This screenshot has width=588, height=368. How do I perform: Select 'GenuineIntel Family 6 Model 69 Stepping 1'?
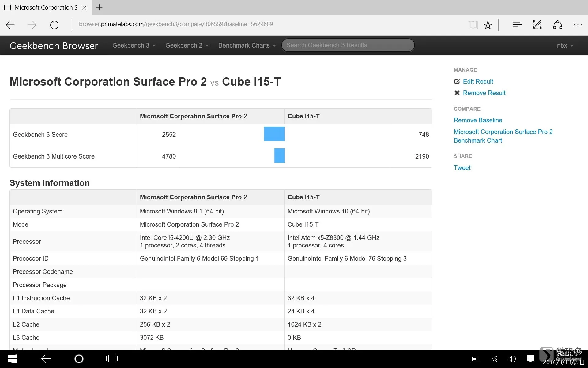[199, 259]
